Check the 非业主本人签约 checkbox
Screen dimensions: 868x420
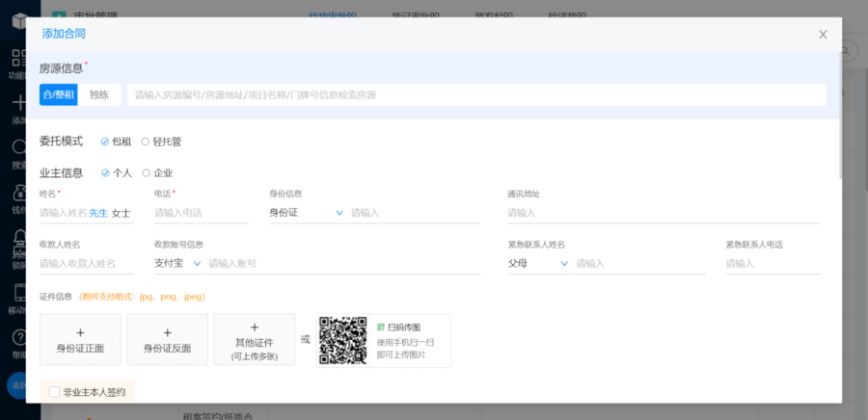[x=54, y=392]
